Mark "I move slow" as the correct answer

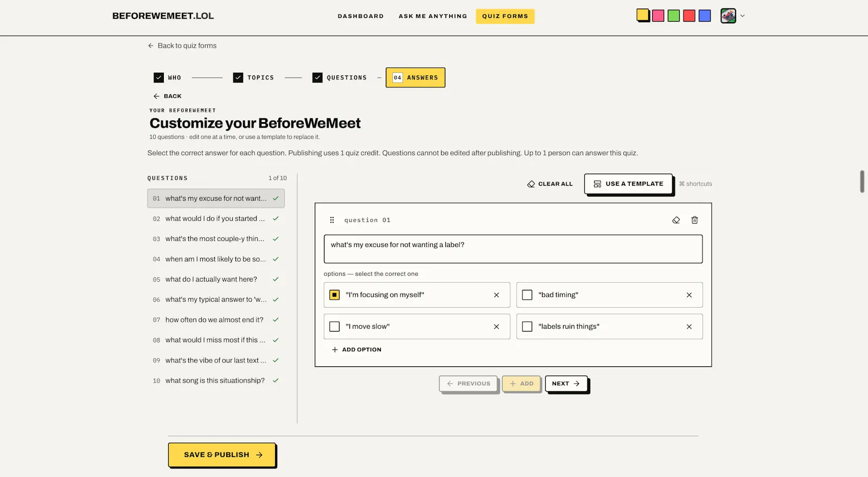tap(335, 327)
